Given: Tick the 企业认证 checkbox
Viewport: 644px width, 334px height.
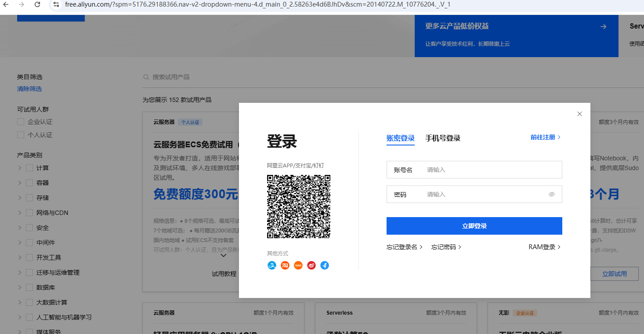Looking at the screenshot, I should [21, 122].
